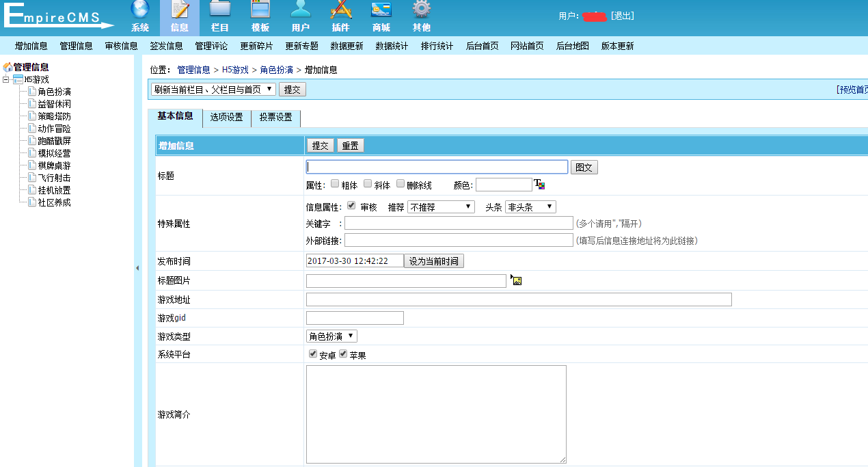Open the 其他 (Other) gear icon
Screen dimensions: 868x467
[421, 10]
